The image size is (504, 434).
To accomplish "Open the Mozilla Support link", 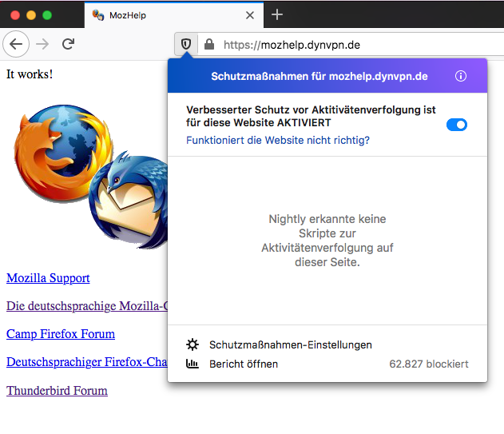I will (48, 278).
